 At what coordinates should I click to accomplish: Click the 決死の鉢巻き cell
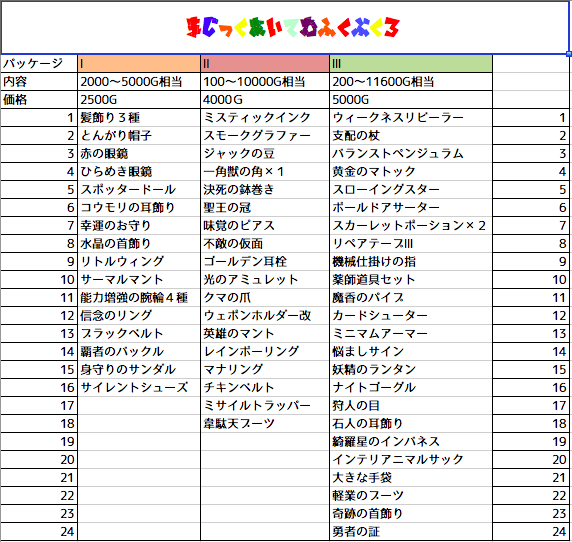[x=265, y=190]
